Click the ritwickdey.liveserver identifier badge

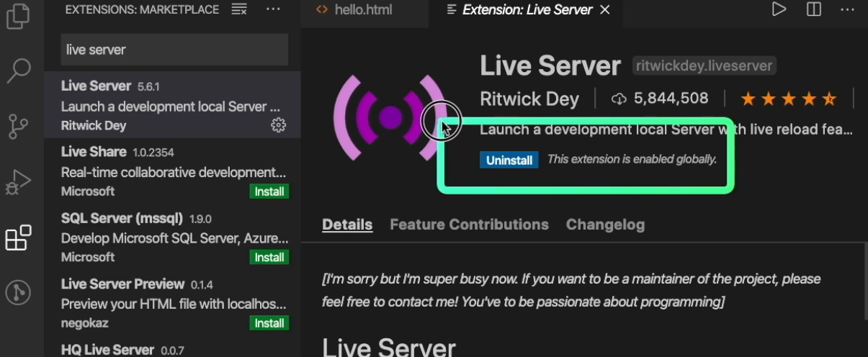(704, 66)
